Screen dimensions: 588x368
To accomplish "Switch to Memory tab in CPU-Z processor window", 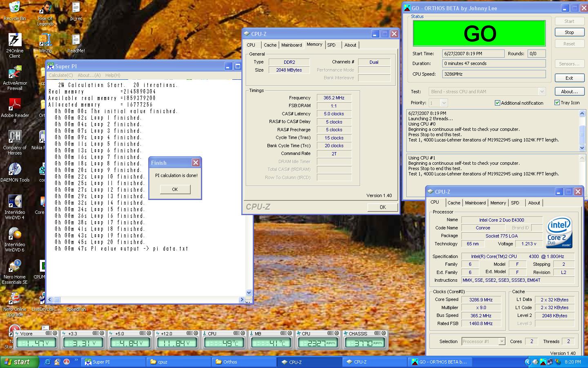I will (x=498, y=203).
